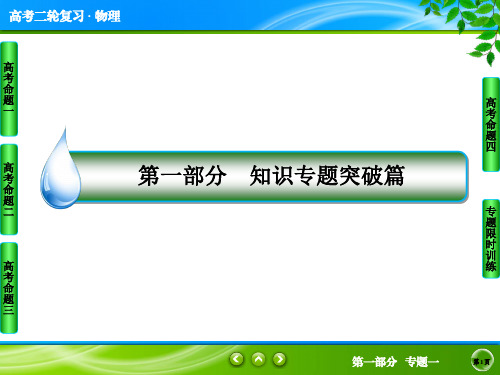The image size is (500, 375).
Task: Open the 高考命题二 side tab
Action: pos(9,189)
